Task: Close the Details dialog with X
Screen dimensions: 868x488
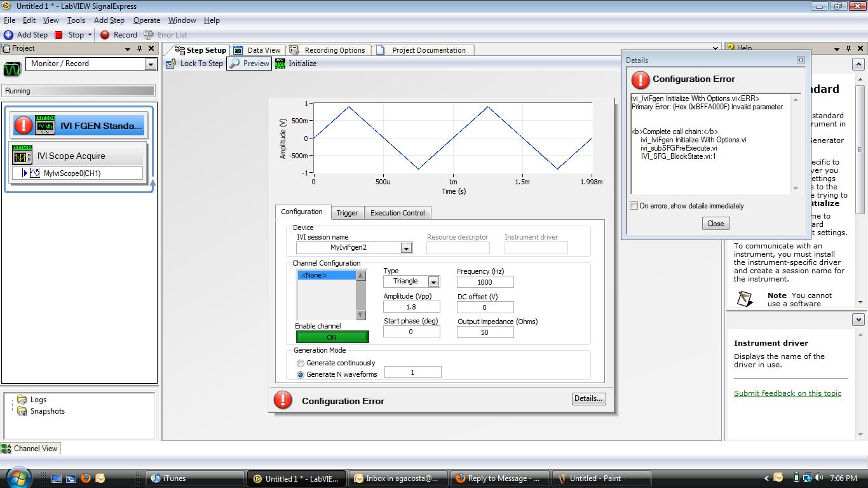Action: click(x=801, y=60)
